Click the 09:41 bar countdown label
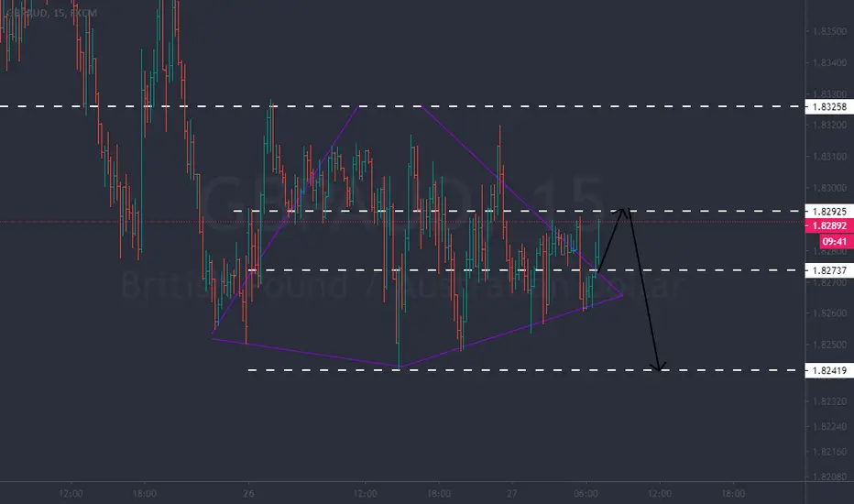Viewport: 854px width, 504px height. pos(835,241)
